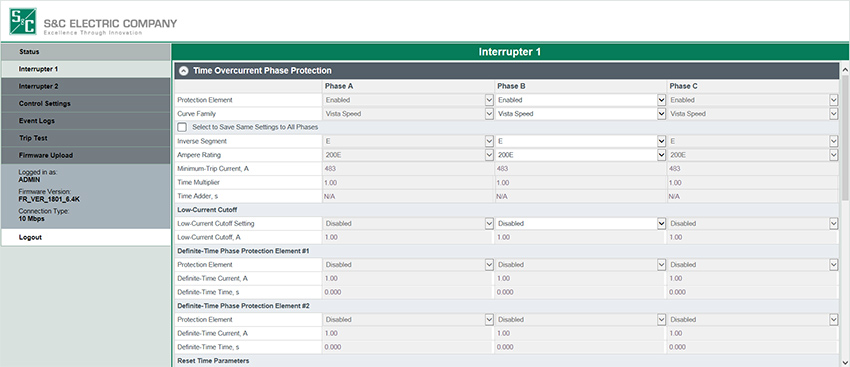The image size is (850, 367).
Task: Check Select to Save Same Settings to All Phases
Action: pos(182,127)
